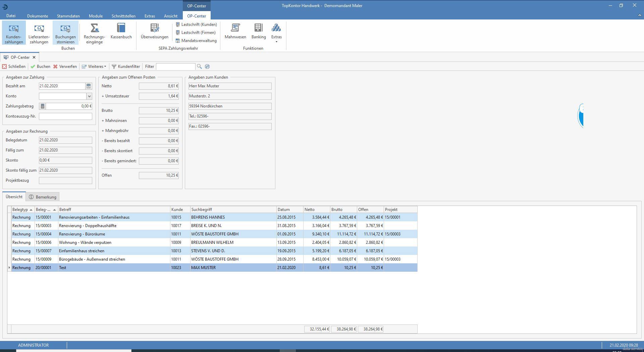Screen dimensions: 644x352
Task: Expand the Weiteres dropdown menu
Action: tap(94, 67)
